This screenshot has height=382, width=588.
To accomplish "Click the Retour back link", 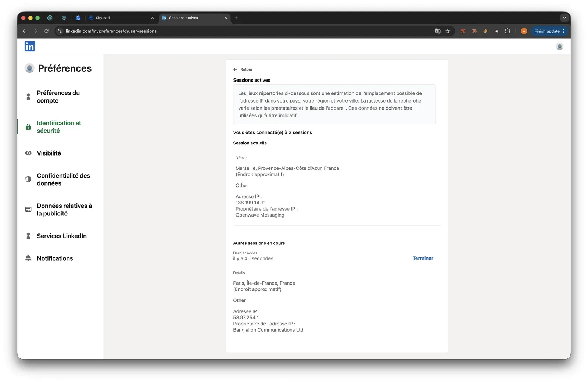I will (x=243, y=69).
